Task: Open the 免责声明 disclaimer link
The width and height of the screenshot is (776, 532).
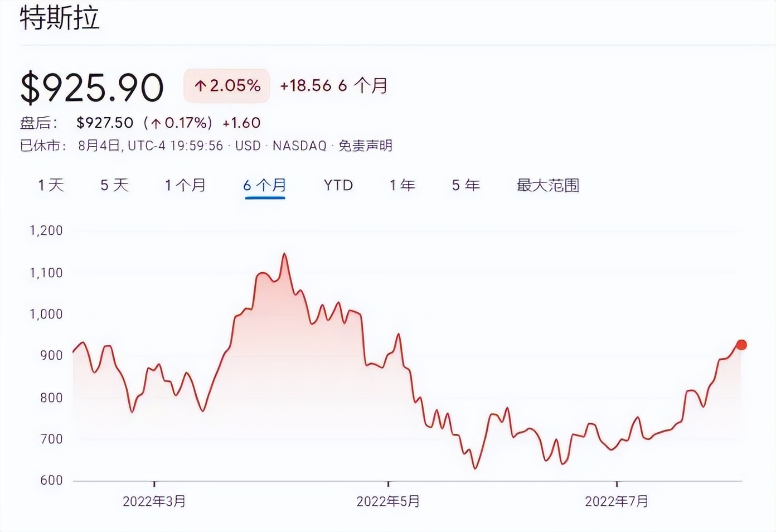Action: tap(366, 146)
